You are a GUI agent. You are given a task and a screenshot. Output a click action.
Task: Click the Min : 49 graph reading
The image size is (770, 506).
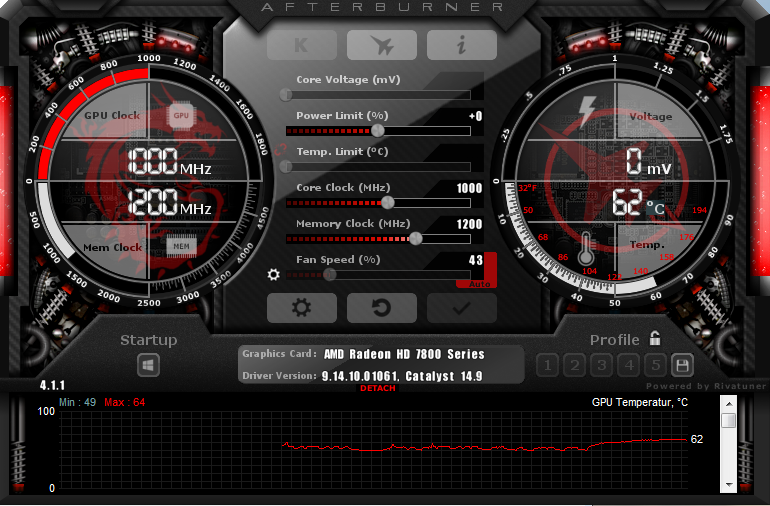77,402
